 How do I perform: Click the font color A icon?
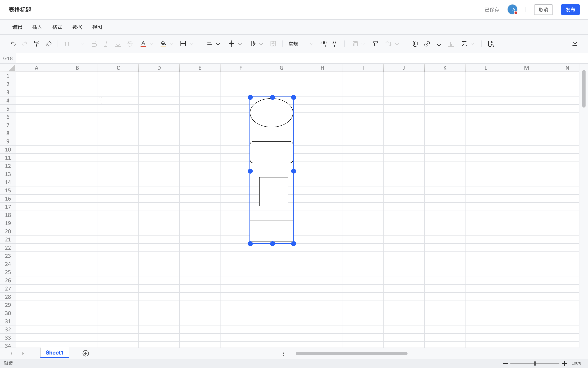pyautogui.click(x=143, y=44)
